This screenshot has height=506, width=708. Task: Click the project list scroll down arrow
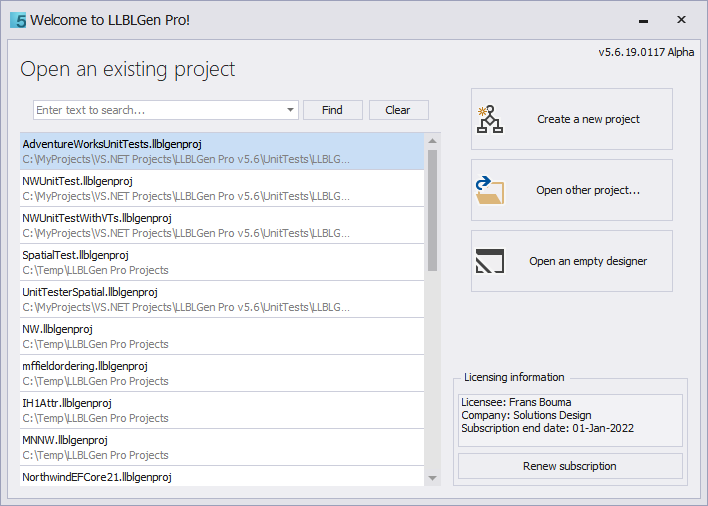[432, 479]
